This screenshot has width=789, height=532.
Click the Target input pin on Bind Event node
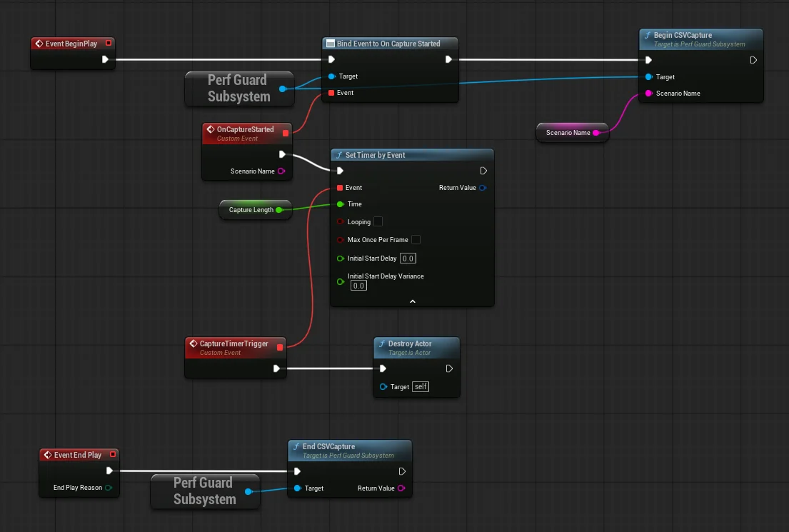(x=331, y=76)
